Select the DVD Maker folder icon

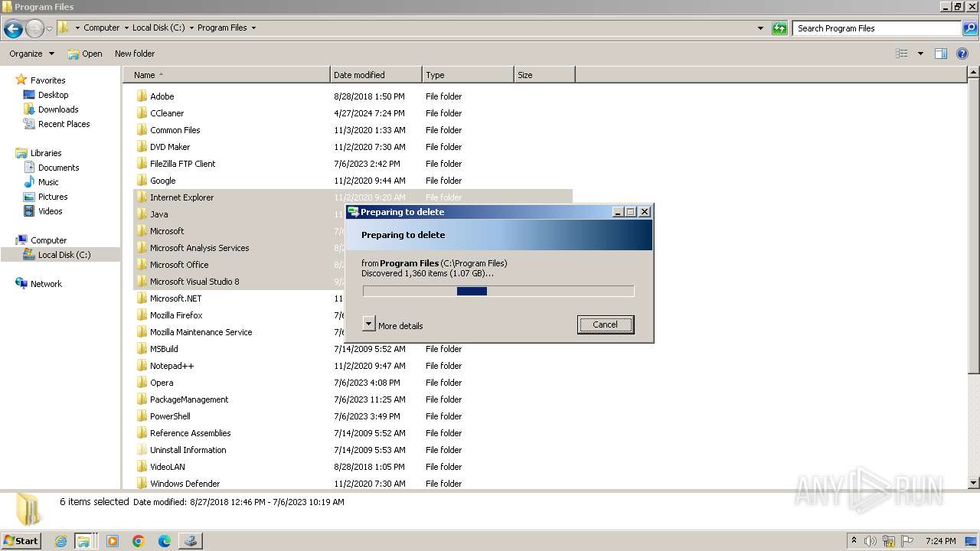[x=142, y=147]
